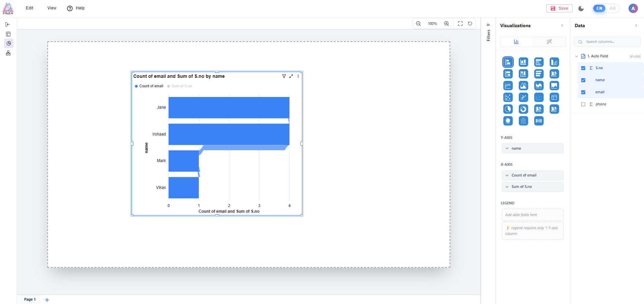Viewport: 644px width, 304px height.
Task: Choose the donut chart visualization type
Action: click(x=523, y=109)
